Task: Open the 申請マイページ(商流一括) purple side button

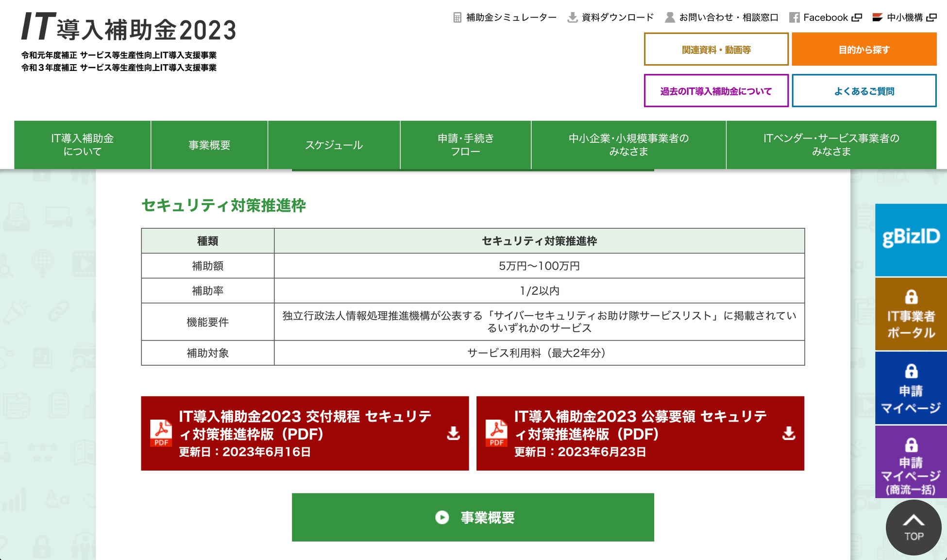Action: (x=911, y=461)
